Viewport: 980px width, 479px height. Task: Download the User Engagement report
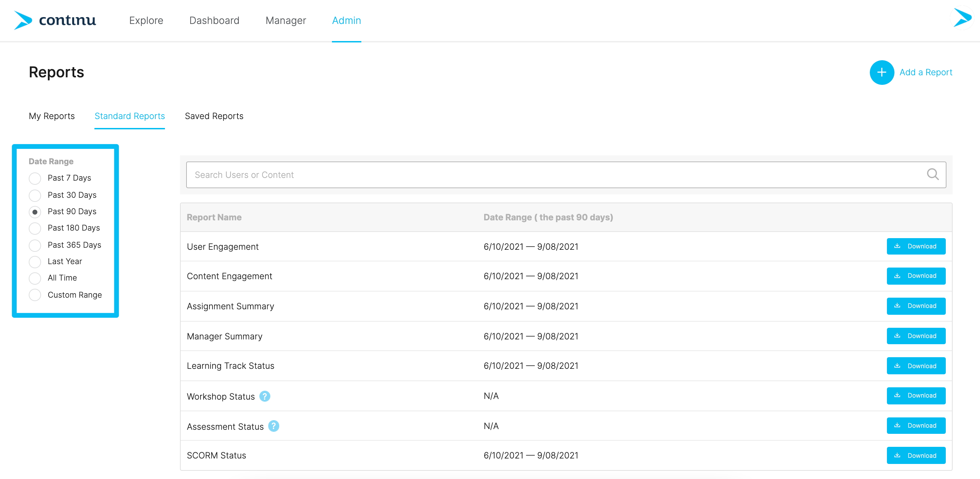(916, 246)
